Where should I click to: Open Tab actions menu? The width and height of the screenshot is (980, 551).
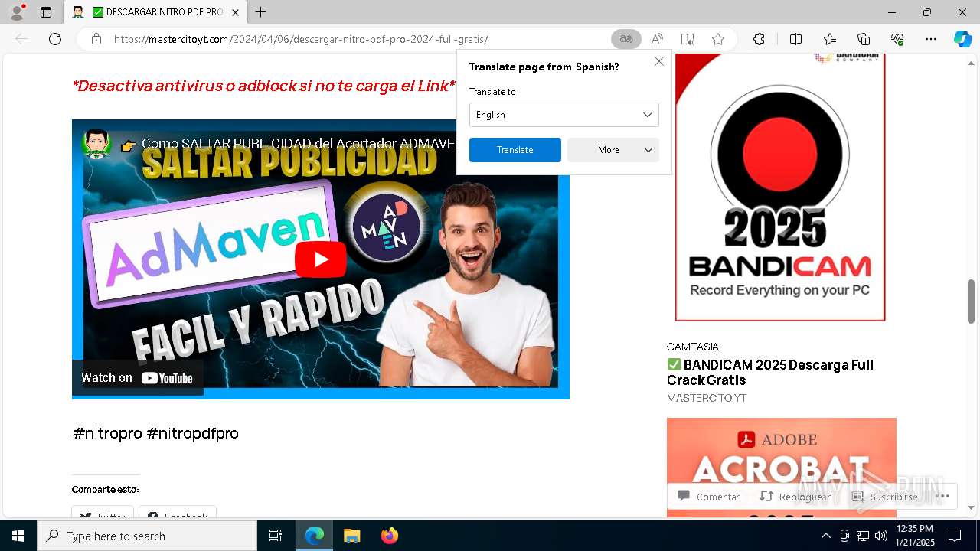[46, 12]
